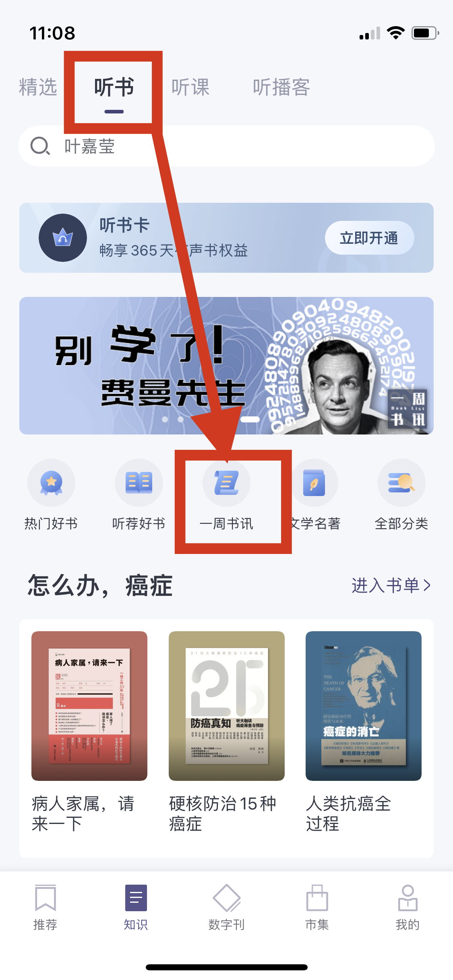Tap the 立即开通 button

click(369, 238)
